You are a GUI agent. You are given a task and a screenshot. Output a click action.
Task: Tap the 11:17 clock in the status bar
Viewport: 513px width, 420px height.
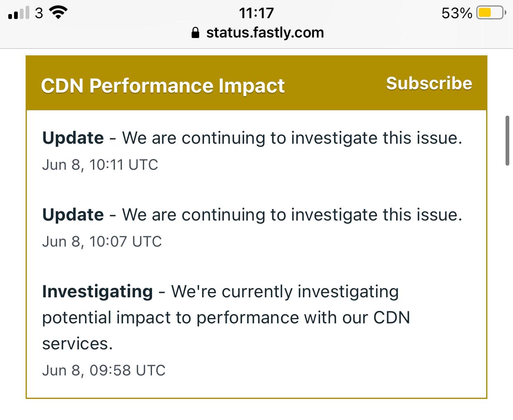pos(256,13)
